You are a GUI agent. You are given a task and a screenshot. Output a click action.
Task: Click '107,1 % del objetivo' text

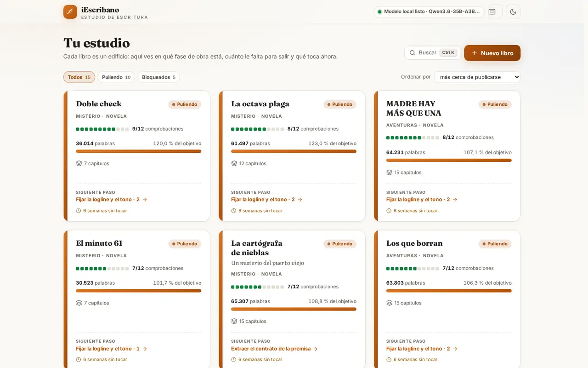487,152
